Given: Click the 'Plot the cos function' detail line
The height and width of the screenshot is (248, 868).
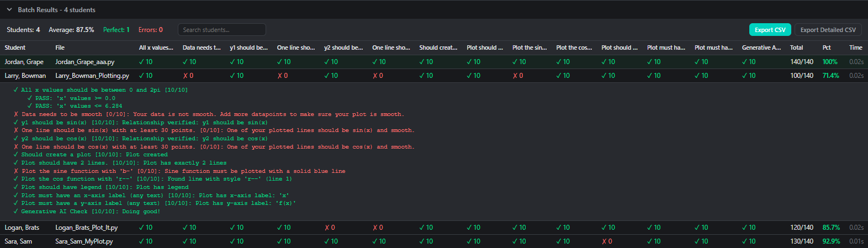Looking at the screenshot, I should click(x=153, y=179).
